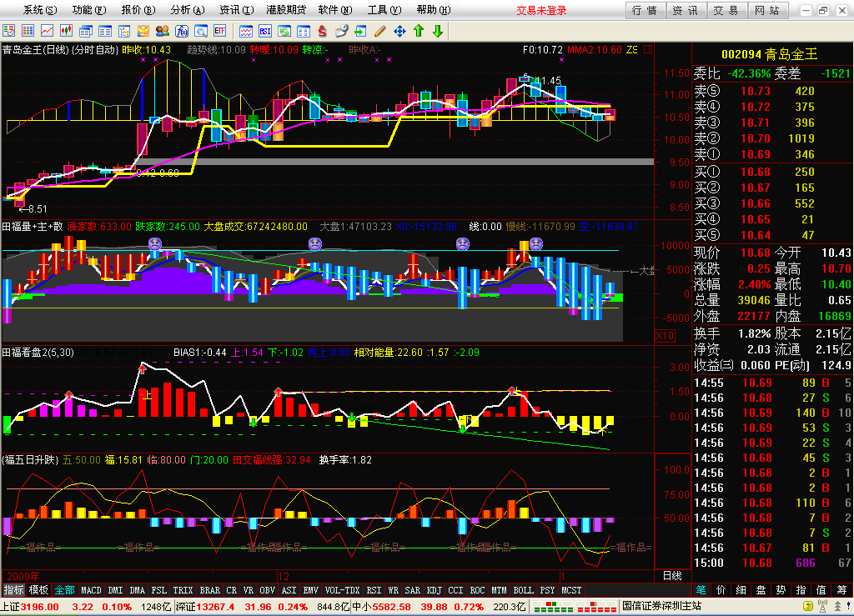Click the blue four-way move arrows icon
Viewport: 854px width, 616px height.
pos(399,31)
